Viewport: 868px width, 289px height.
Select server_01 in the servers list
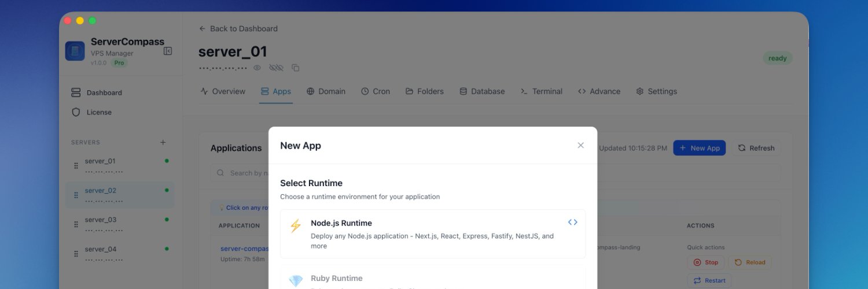pos(120,165)
